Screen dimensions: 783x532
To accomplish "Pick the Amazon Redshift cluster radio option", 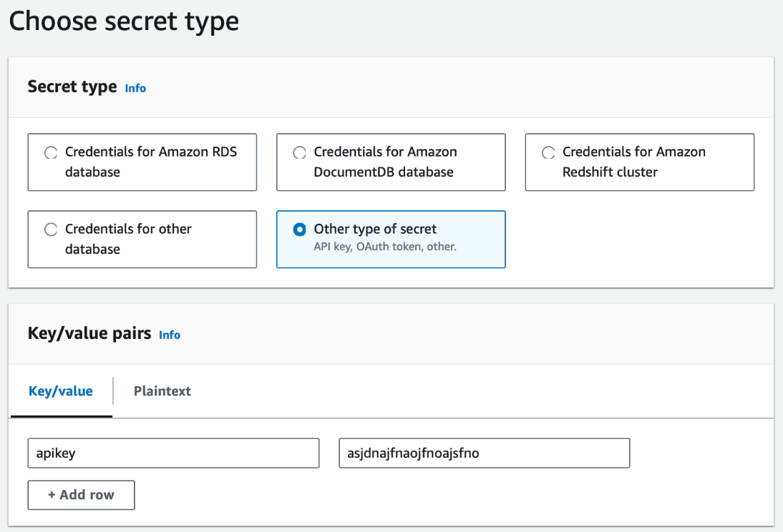I will click(548, 152).
